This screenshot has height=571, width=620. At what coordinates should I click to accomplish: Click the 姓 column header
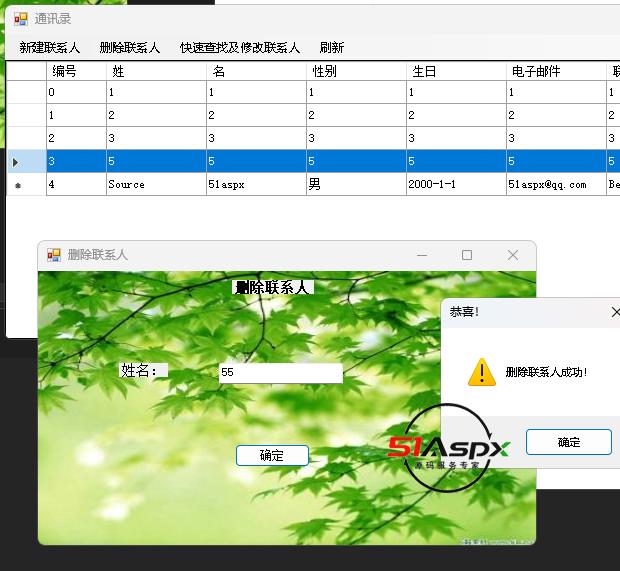tap(156, 72)
